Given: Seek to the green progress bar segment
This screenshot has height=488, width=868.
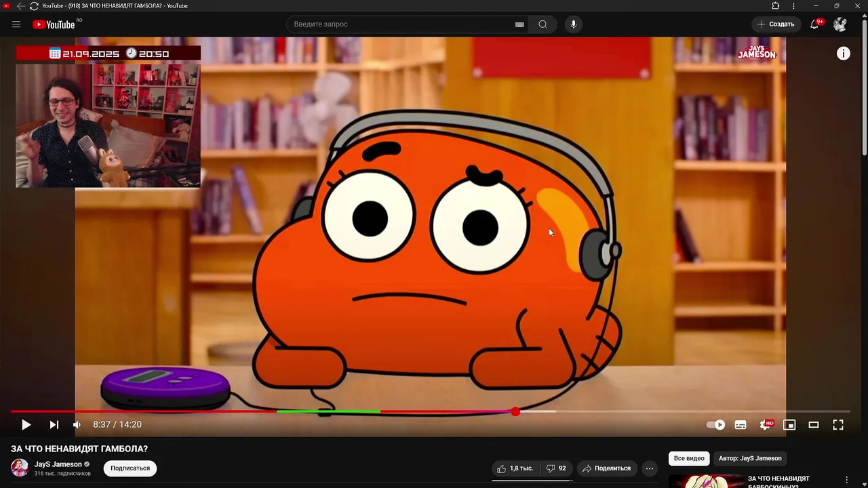Looking at the screenshot, I should pos(328,411).
